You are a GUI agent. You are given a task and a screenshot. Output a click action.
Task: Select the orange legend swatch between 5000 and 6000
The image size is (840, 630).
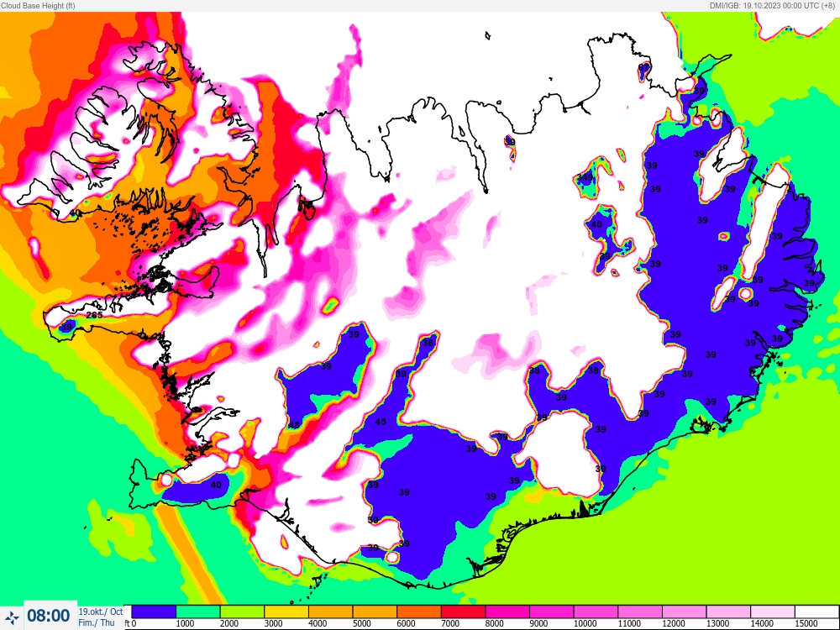(375, 612)
